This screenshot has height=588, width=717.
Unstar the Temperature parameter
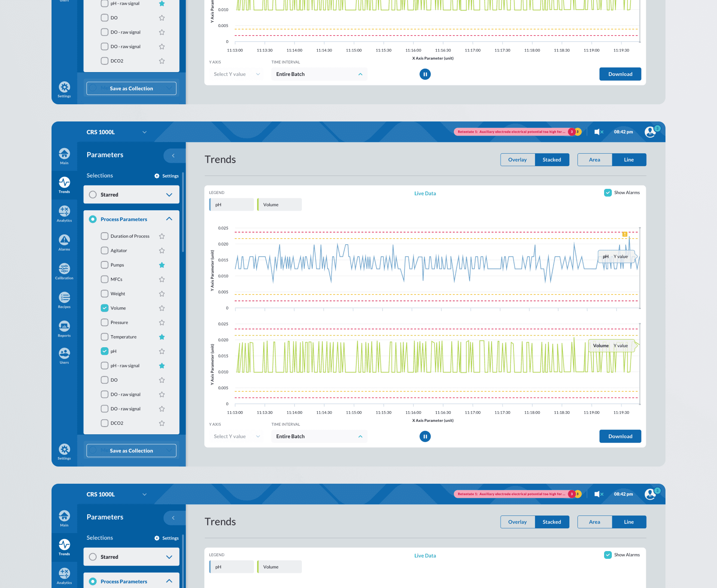click(162, 337)
